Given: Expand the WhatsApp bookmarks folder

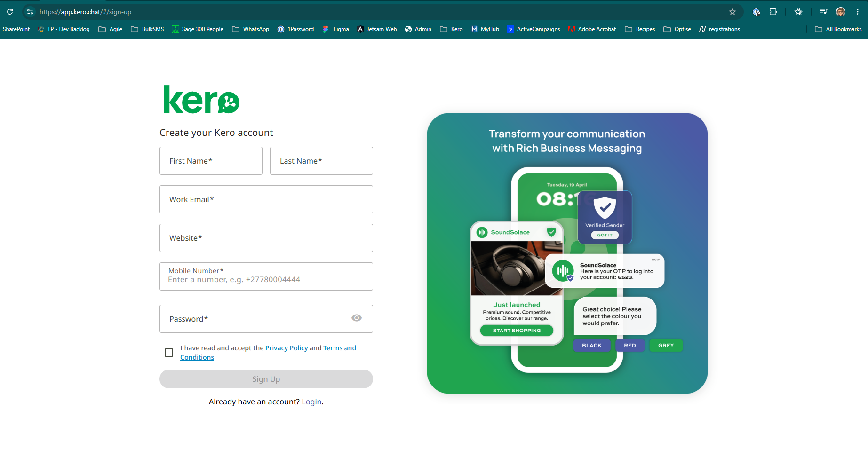Looking at the screenshot, I should [250, 29].
